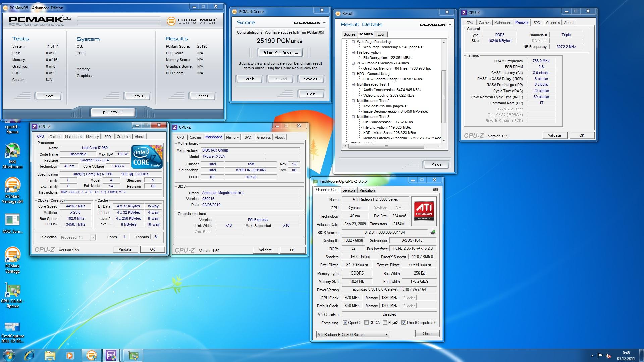Toggle the OpenCL checkbox in GPU-Z
Image resolution: width=644 pixels, height=362 pixels.
point(345,323)
